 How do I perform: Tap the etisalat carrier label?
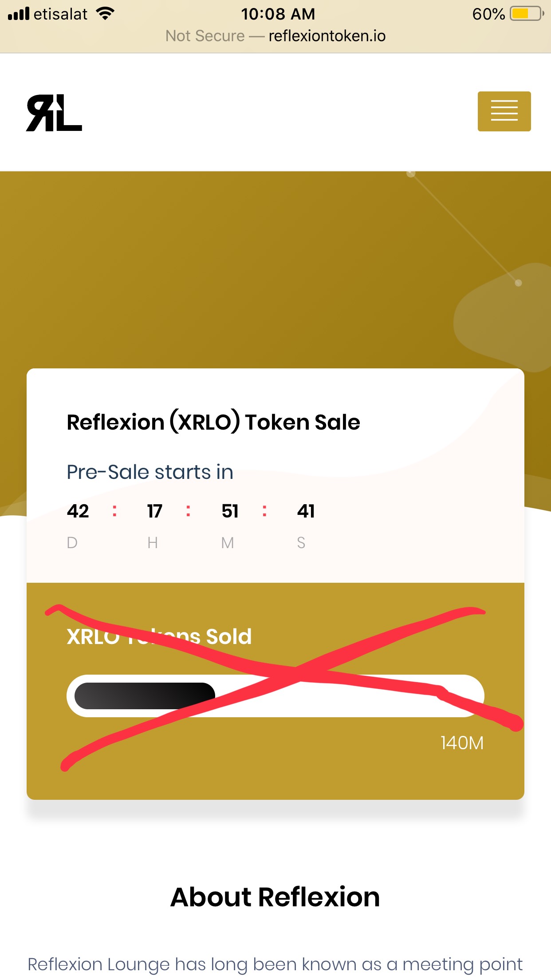click(x=61, y=14)
